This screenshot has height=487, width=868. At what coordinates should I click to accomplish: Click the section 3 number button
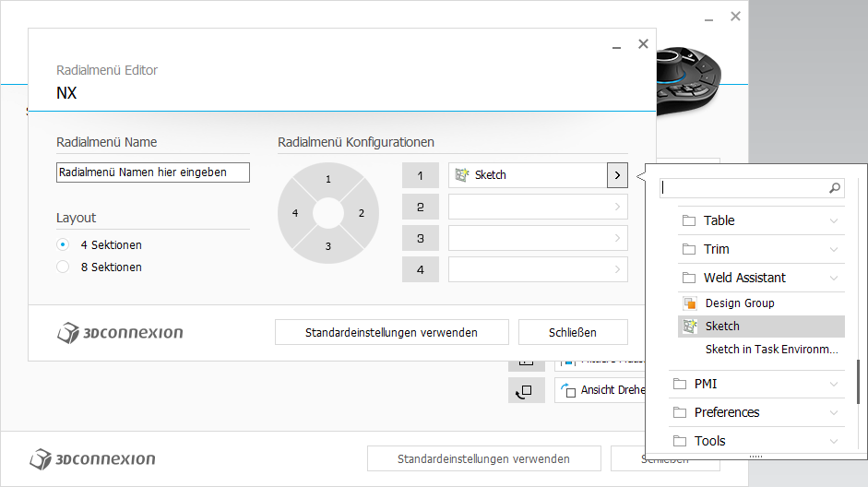pos(420,238)
